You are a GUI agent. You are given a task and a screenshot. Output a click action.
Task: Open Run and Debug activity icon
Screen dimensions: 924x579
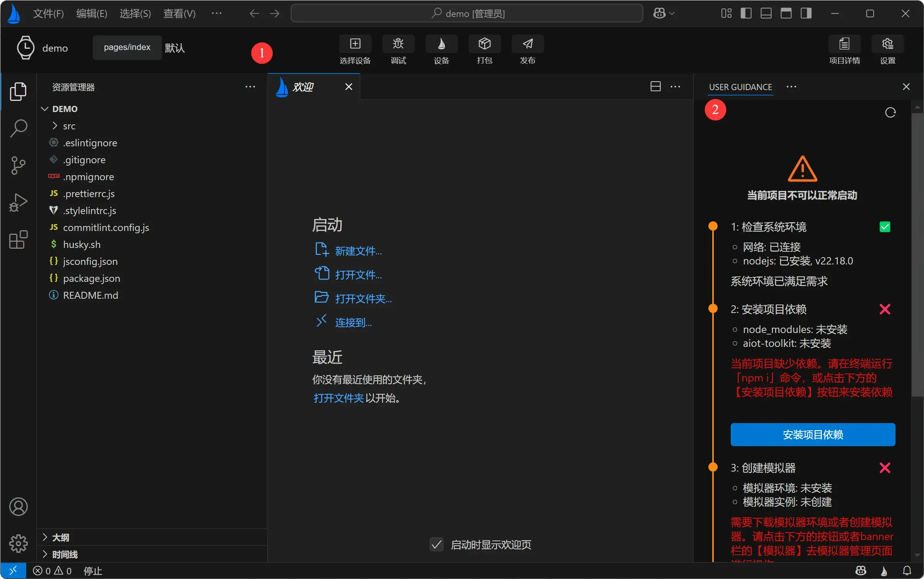18,202
